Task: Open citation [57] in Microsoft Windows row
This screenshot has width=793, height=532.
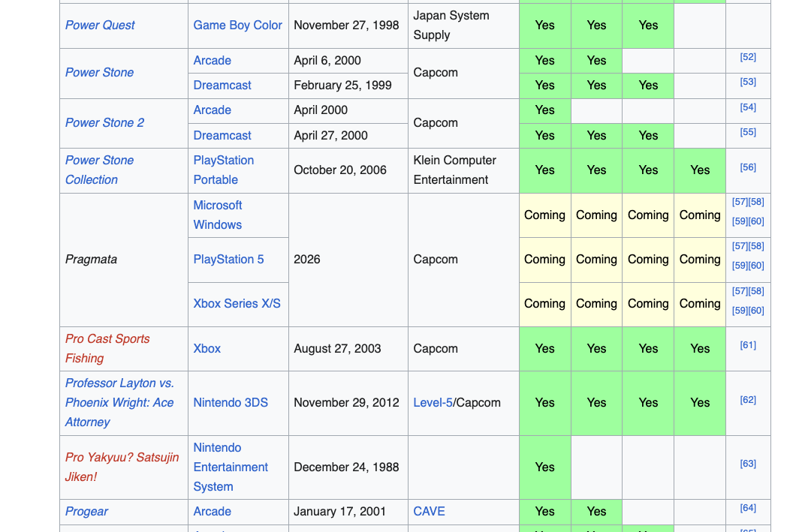Action: click(x=740, y=202)
